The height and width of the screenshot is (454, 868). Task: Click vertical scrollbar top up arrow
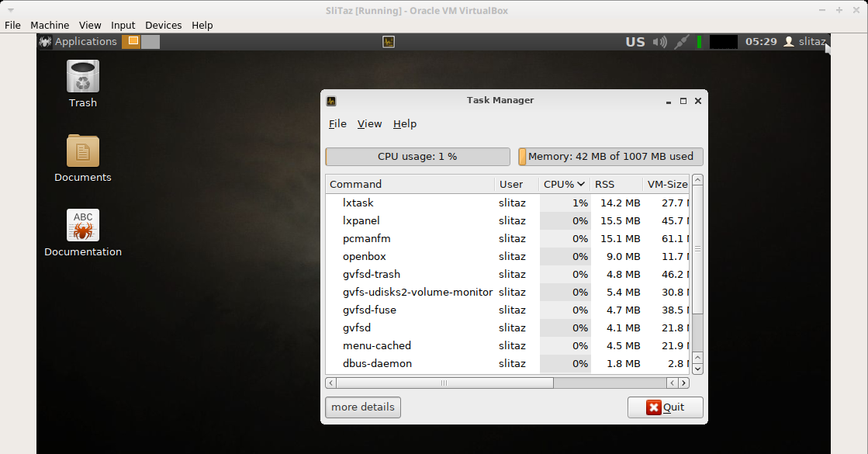pos(697,180)
